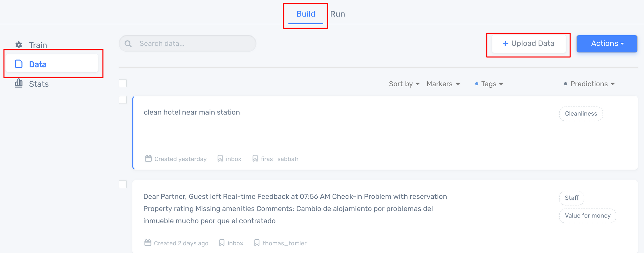Click the magnifier icon in search box
The image size is (644, 253).
tap(128, 44)
